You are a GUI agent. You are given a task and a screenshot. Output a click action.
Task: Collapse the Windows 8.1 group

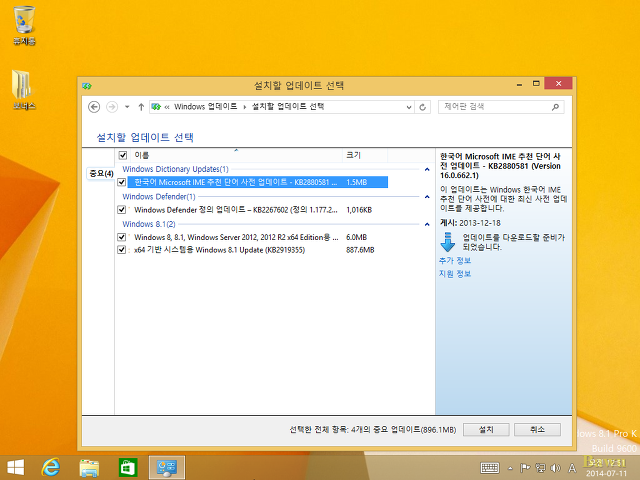coord(427,224)
